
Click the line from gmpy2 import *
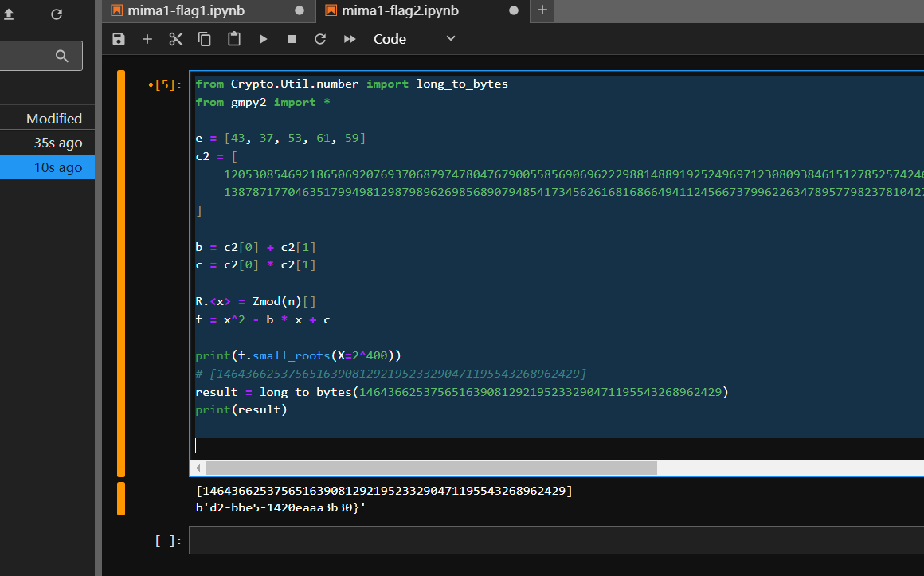[263, 102]
